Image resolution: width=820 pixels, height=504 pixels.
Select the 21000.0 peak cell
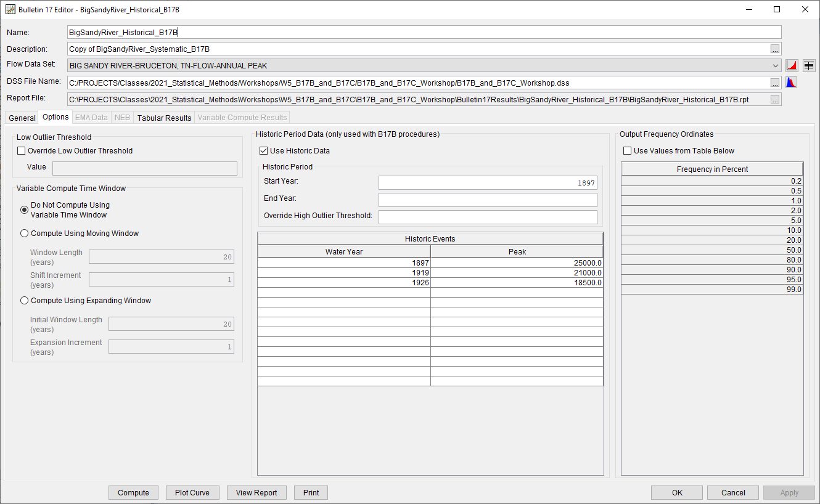[x=517, y=273]
